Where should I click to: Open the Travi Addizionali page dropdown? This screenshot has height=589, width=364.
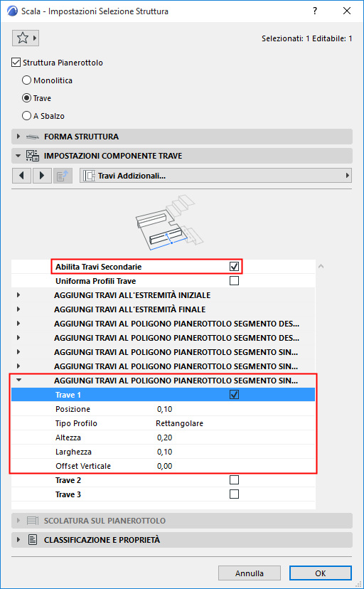[216, 176]
